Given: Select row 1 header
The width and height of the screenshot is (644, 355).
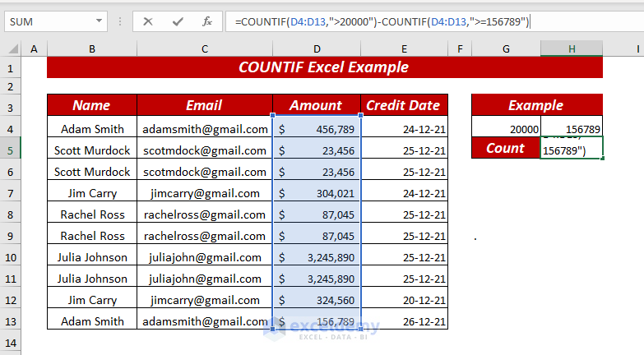Looking at the screenshot, I should (10, 67).
